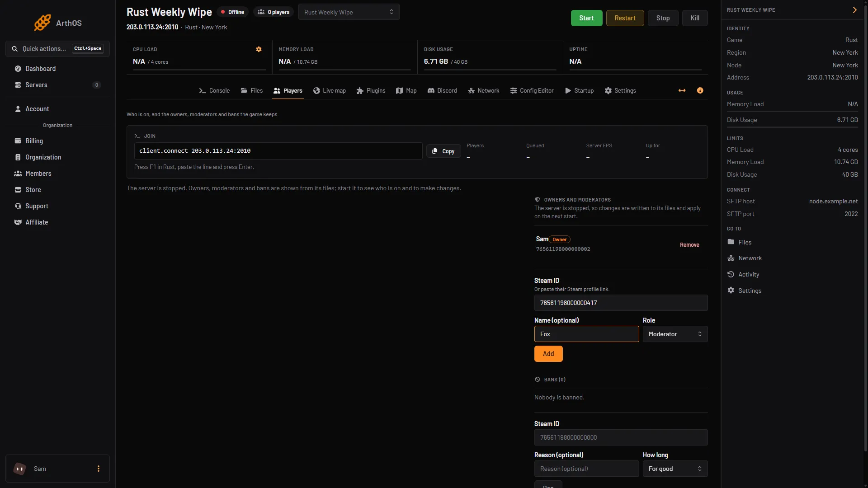Open Dashboard in the sidebar
The height and width of the screenshot is (488, 868).
pos(57,69)
